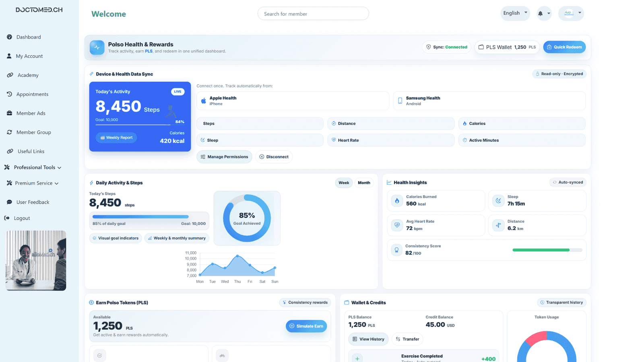Screen dimensions: 644x362
Task: Click the Distance signpost icon in Health Insights
Action: click(498, 225)
